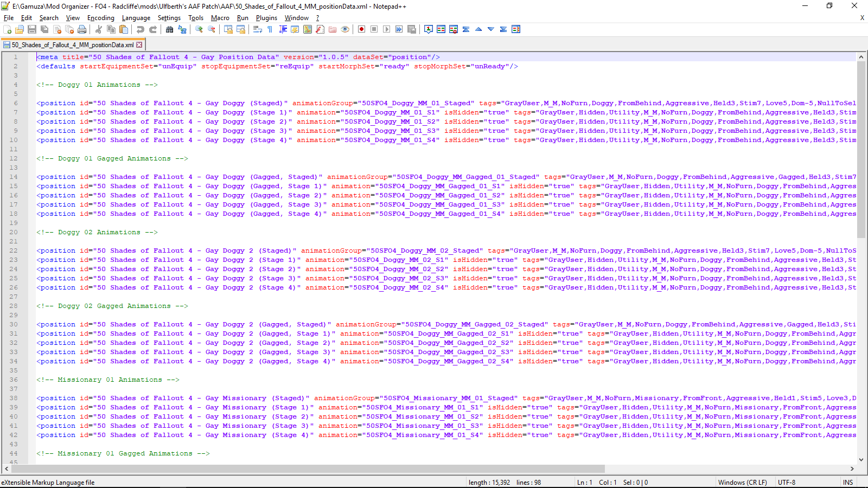Zoom out using the magnifier minus icon
Screen dimensions: 868x488
pyautogui.click(x=212, y=29)
